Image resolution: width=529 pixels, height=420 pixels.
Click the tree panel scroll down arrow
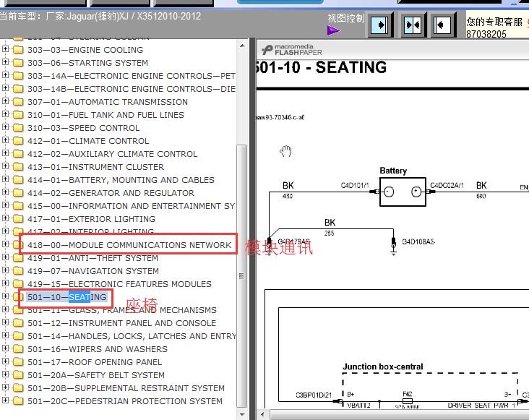[x=242, y=414]
